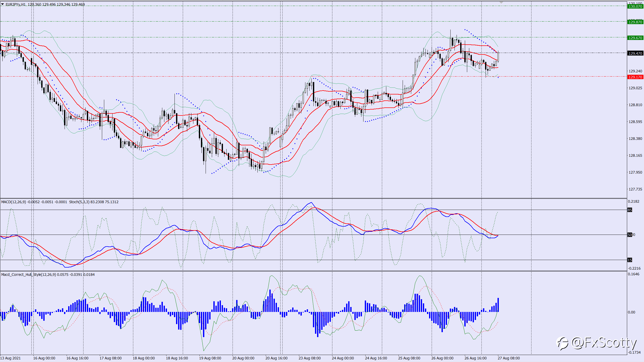Image resolution: width=644 pixels, height=362 pixels.
Task: Click the 25 Aug 08:00 time axis label
Action: pos(409,358)
